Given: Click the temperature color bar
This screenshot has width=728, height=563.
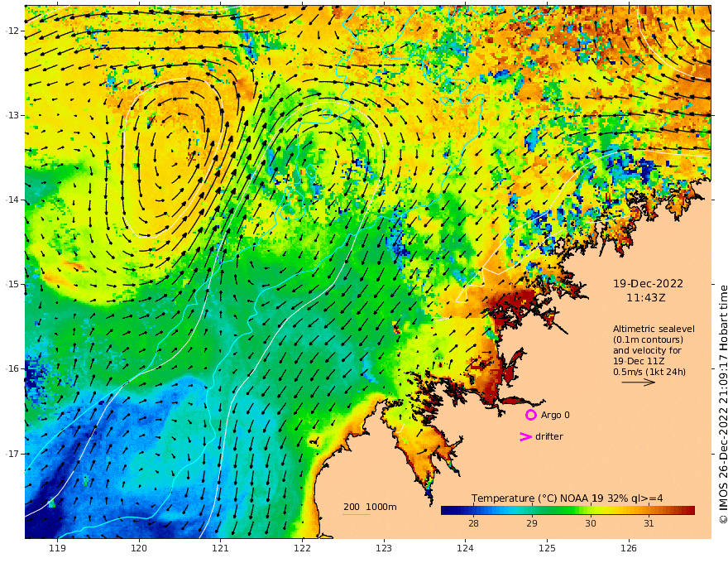Looking at the screenshot, I should point(568,511).
